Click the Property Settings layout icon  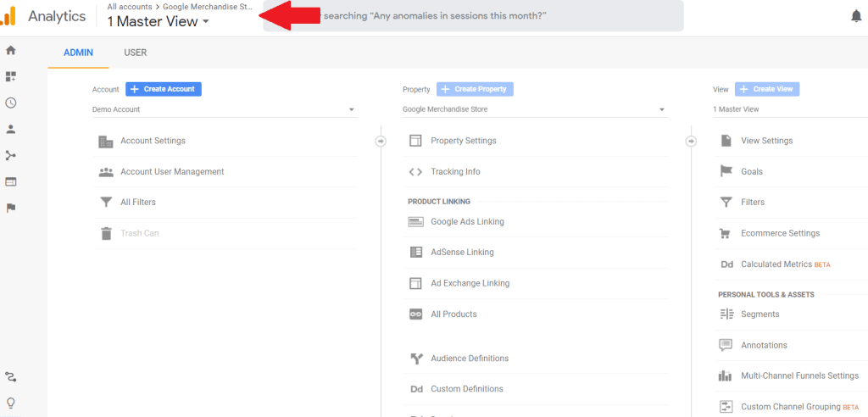click(415, 141)
